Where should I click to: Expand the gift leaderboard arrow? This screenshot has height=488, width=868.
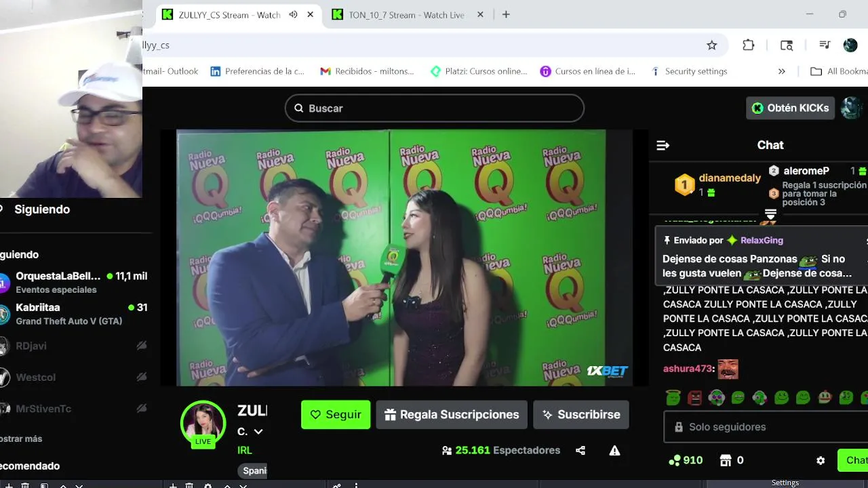[770, 214]
